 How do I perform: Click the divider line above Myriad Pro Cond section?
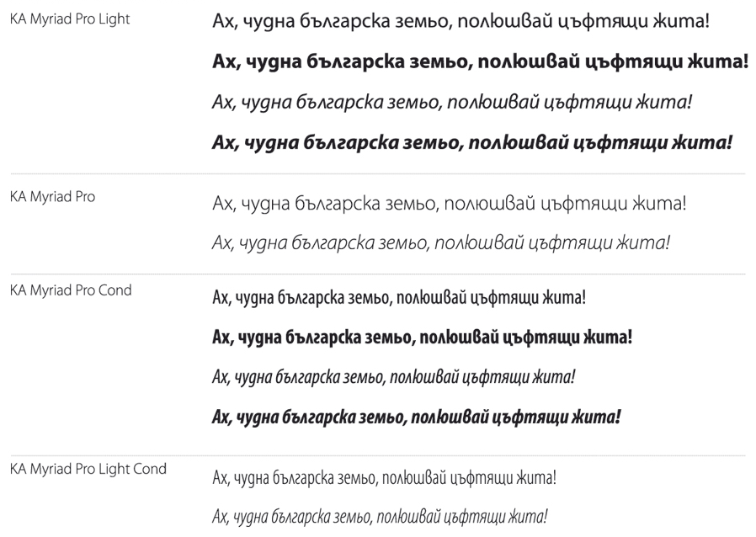pyautogui.click(x=378, y=274)
